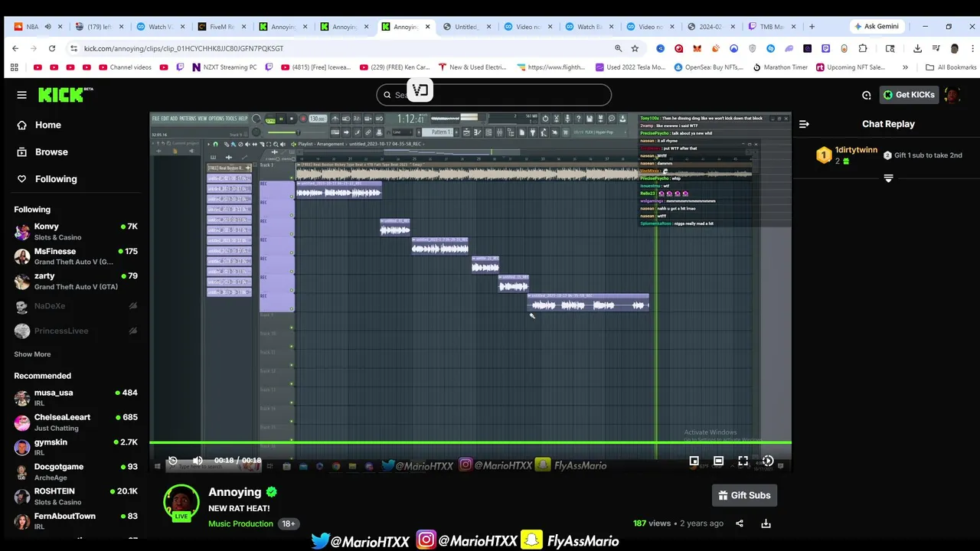Open the zoom magnifier icon in address bar
The image size is (980, 551).
pos(618,48)
